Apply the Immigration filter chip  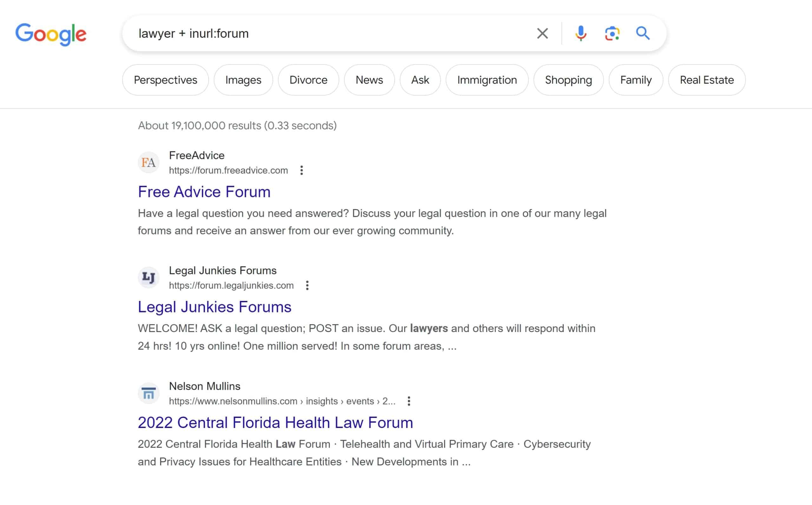coord(487,80)
